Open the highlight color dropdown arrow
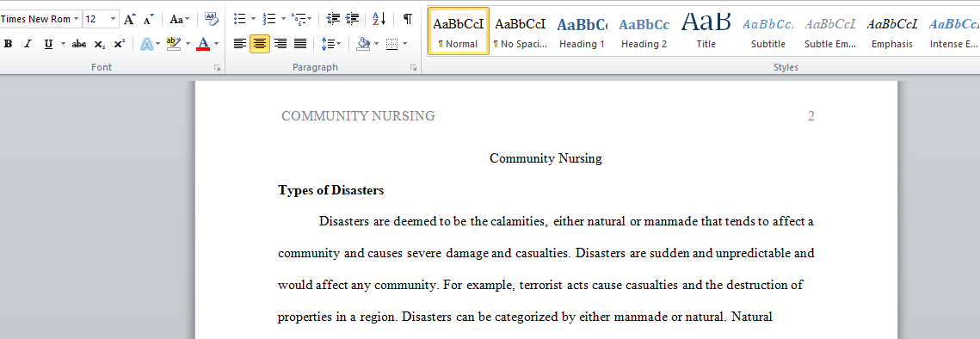The image size is (980, 339). pyautogui.click(x=188, y=44)
